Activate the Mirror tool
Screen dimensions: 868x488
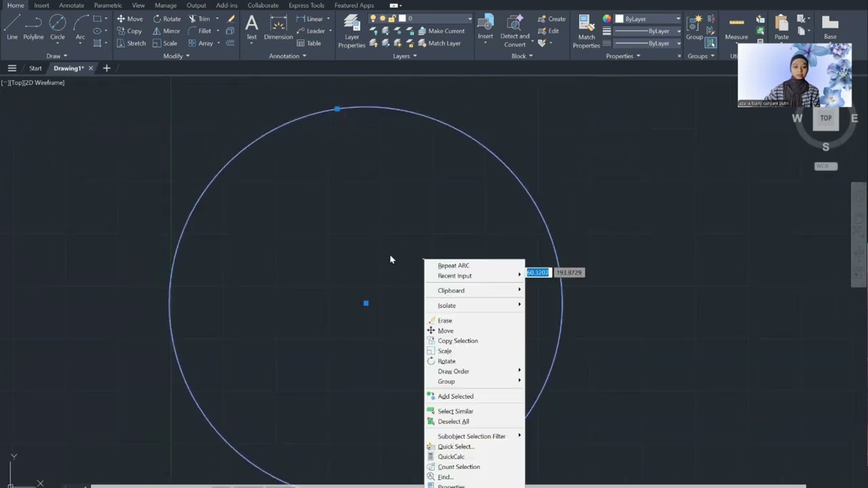[167, 31]
